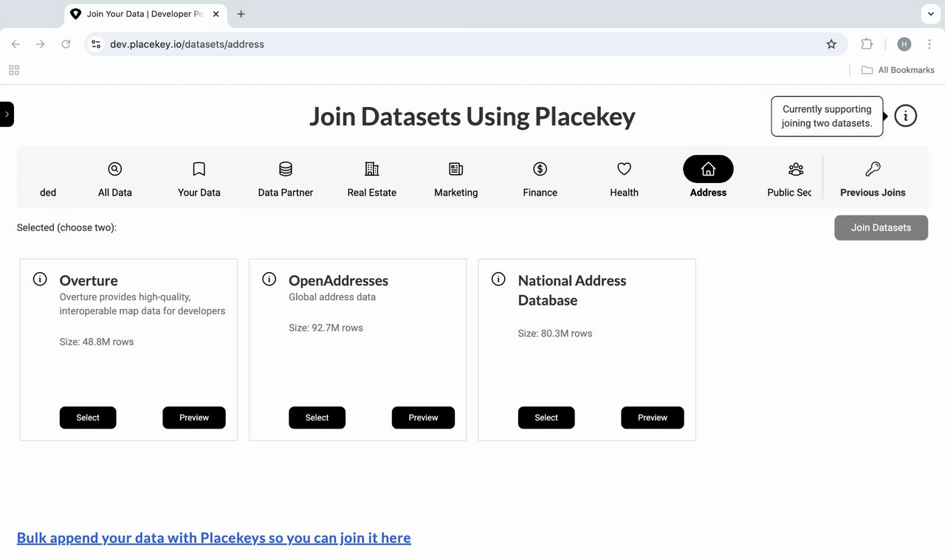Select the Overture dataset
Image resolution: width=945 pixels, height=560 pixels.
click(88, 418)
